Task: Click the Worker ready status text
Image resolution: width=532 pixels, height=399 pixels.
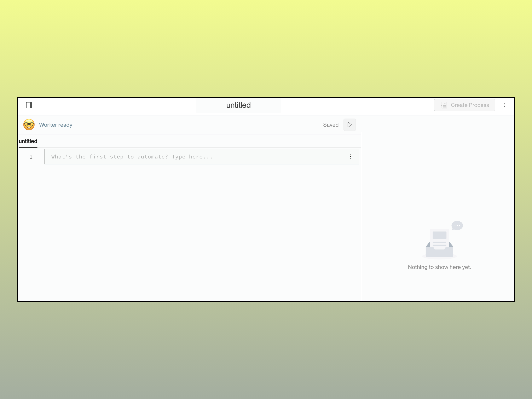Action: coord(56,125)
